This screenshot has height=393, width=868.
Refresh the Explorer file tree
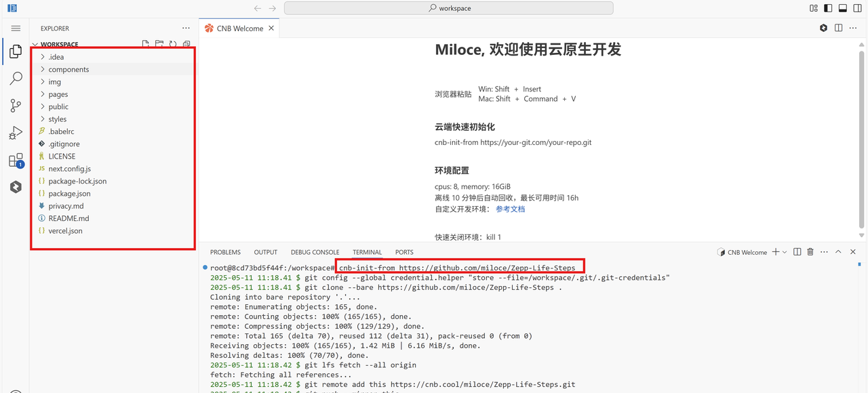(x=173, y=44)
